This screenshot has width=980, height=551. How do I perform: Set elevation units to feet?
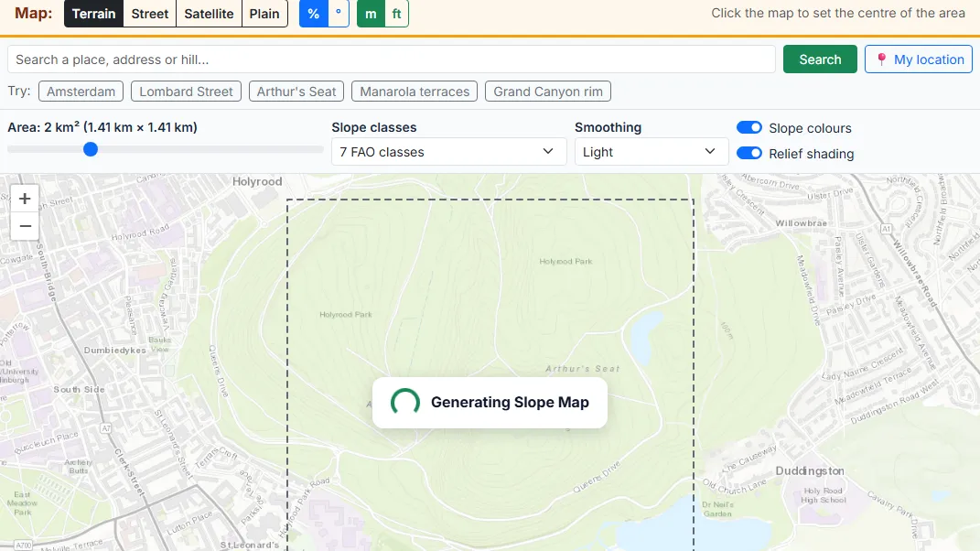[x=396, y=14]
